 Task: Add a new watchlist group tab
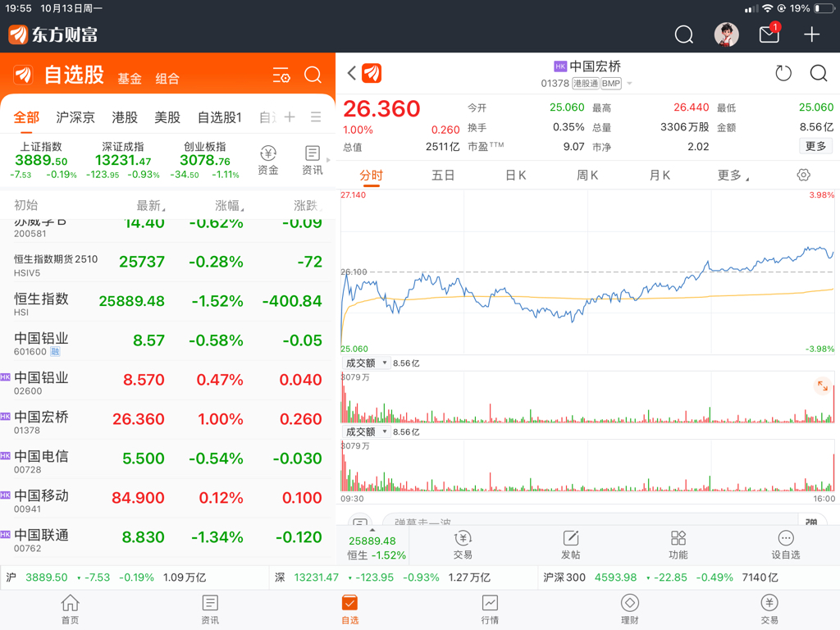290,116
